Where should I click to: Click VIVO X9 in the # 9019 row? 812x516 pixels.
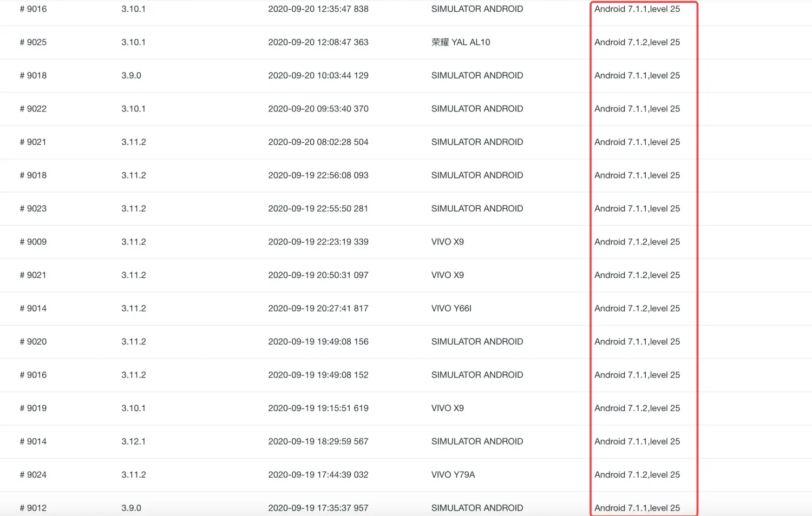[448, 408]
